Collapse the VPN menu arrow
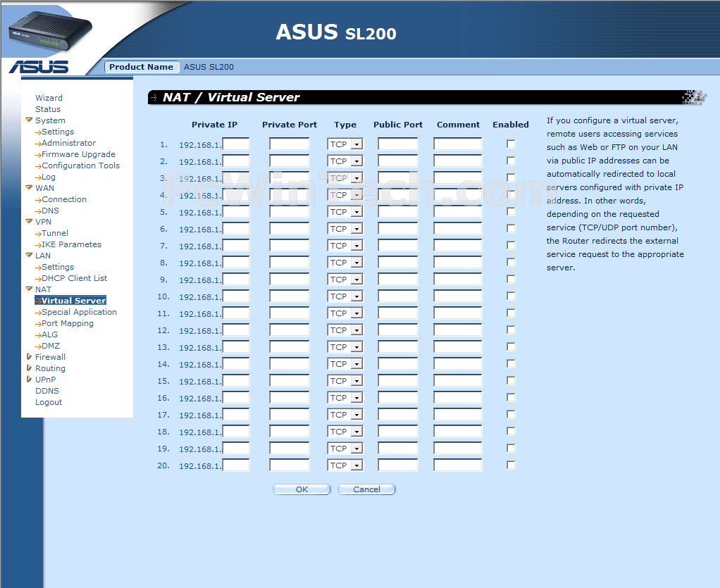The height and width of the screenshot is (588, 720). click(29, 222)
